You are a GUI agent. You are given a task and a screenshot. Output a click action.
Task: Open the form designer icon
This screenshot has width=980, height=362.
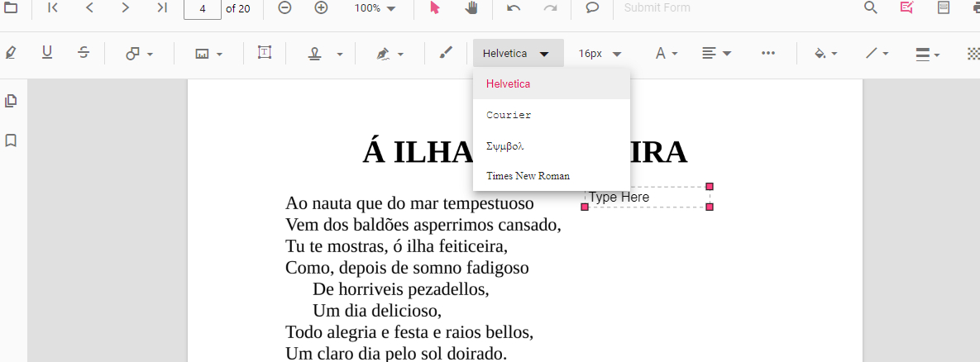(943, 7)
